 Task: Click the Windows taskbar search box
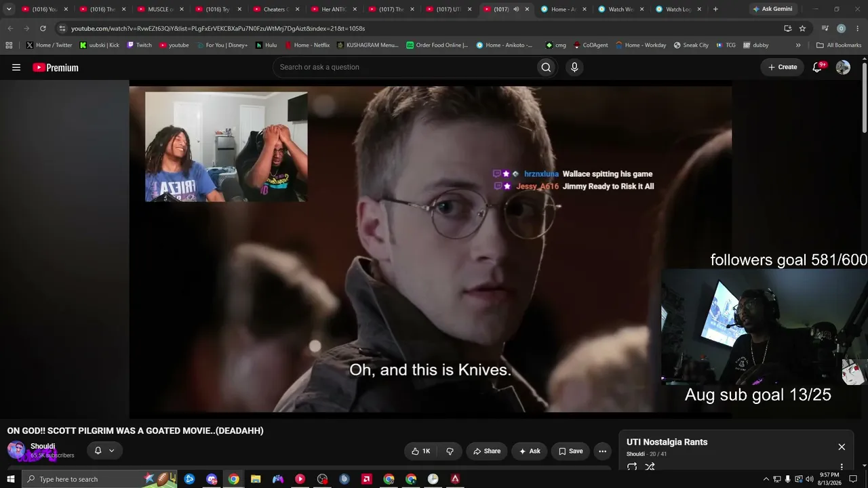point(99,479)
